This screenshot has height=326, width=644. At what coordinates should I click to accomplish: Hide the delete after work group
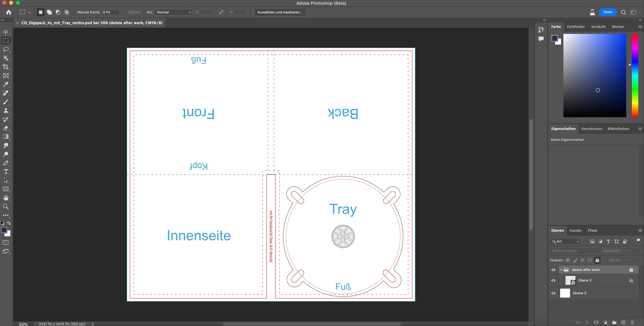(x=553, y=270)
